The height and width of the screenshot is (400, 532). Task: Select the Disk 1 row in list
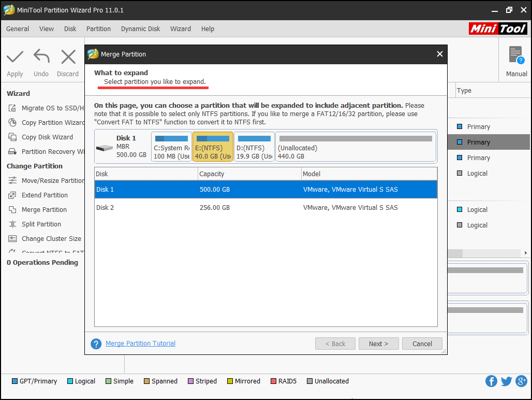click(266, 190)
